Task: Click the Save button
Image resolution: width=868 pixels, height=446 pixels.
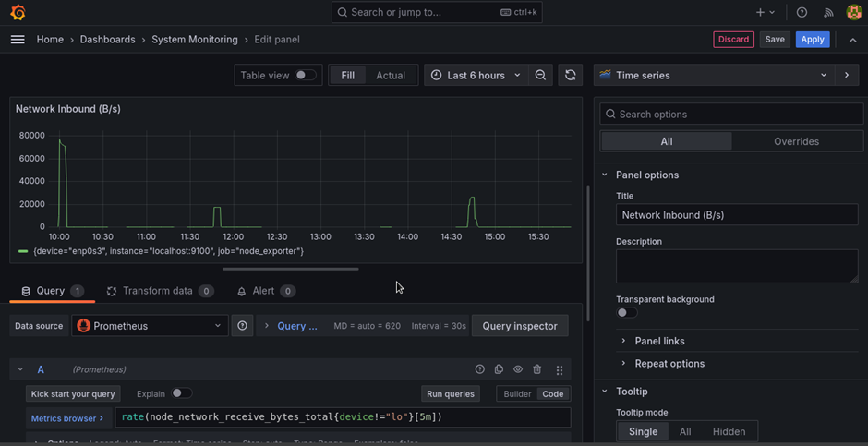Action: (775, 40)
